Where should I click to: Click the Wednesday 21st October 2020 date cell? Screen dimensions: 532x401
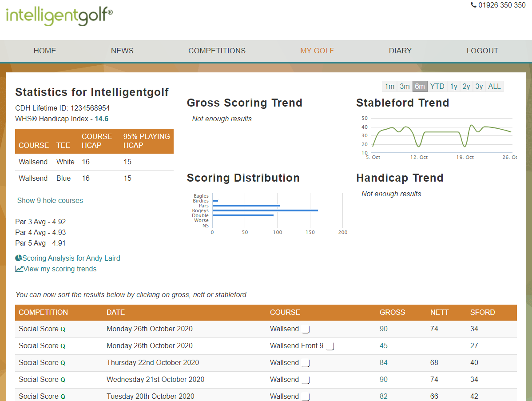coord(155,380)
